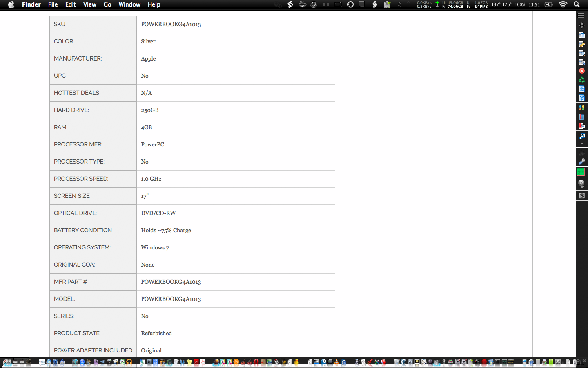Open the Help menu

(x=154, y=4)
